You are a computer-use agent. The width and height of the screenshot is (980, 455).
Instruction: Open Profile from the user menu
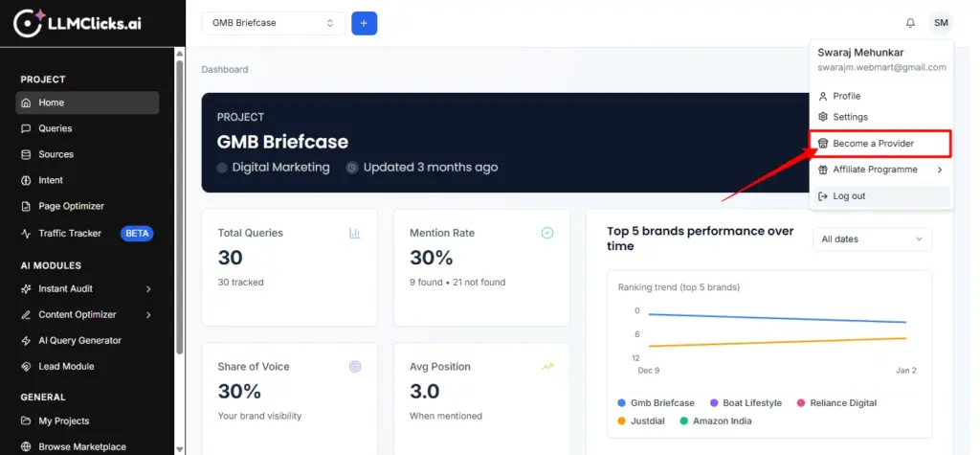click(846, 96)
